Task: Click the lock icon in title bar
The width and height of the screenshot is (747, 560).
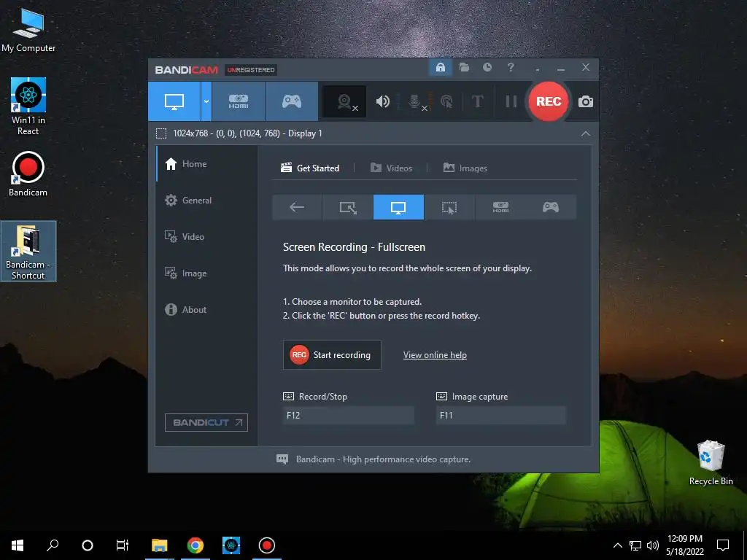Action: click(x=440, y=67)
